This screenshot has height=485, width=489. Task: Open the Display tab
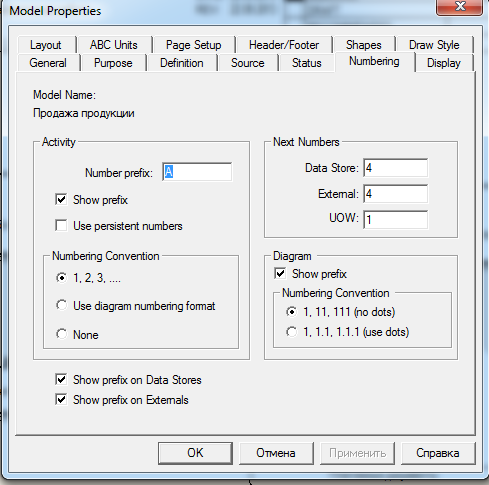click(444, 63)
